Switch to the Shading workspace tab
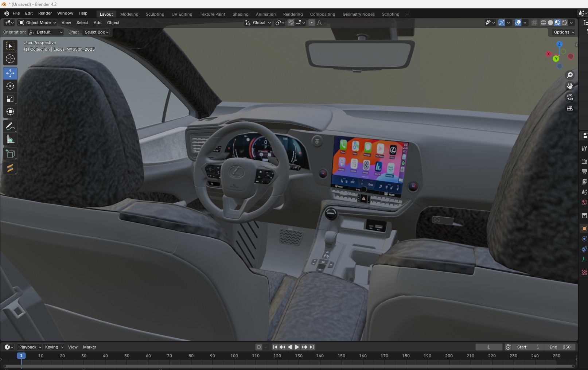The width and height of the screenshot is (588, 370). pyautogui.click(x=240, y=14)
